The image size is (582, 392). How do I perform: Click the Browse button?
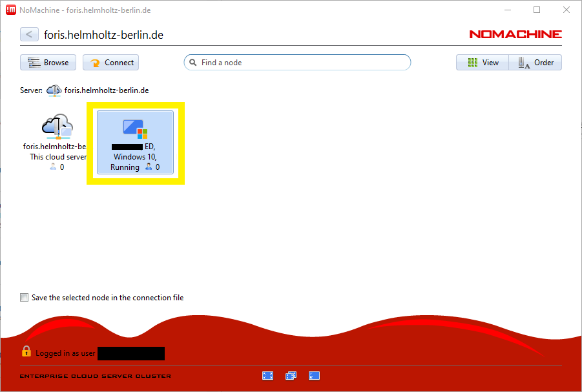pyautogui.click(x=48, y=63)
